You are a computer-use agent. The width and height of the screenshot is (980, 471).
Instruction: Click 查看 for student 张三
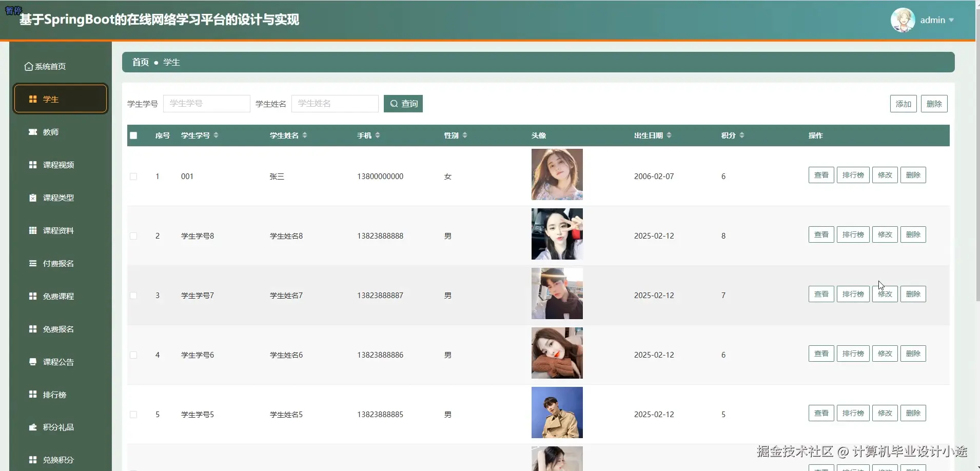pos(821,175)
